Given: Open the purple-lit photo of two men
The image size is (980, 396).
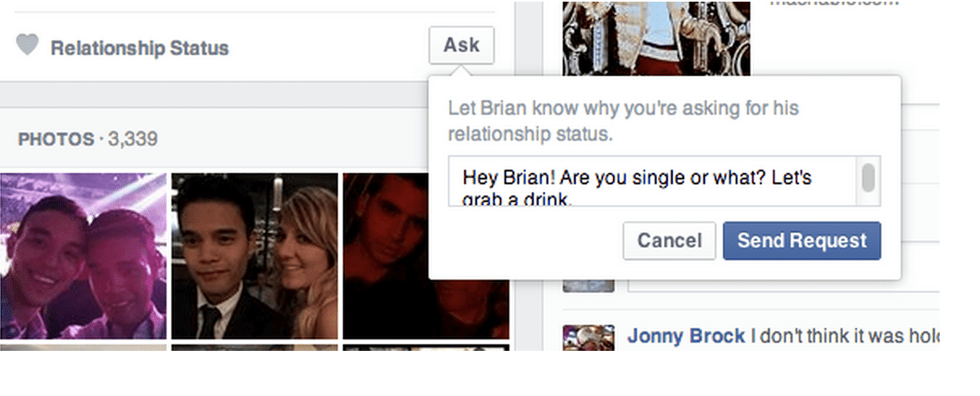Looking at the screenshot, I should pyautogui.click(x=82, y=255).
